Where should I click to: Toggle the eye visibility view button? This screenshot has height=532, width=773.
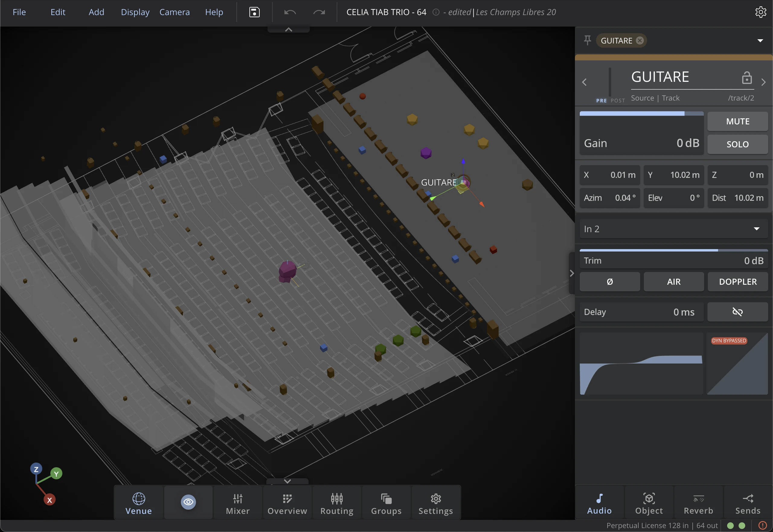coord(188,502)
